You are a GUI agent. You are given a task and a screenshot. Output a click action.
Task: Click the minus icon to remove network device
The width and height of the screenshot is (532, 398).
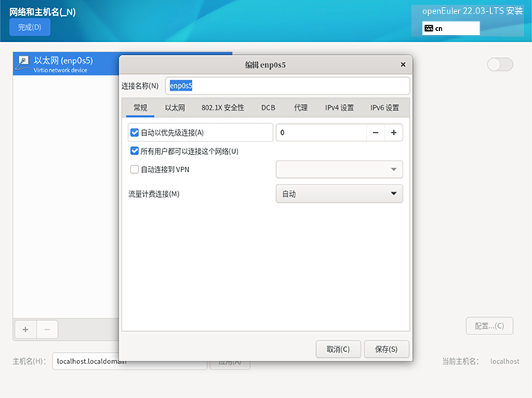pyautogui.click(x=47, y=328)
